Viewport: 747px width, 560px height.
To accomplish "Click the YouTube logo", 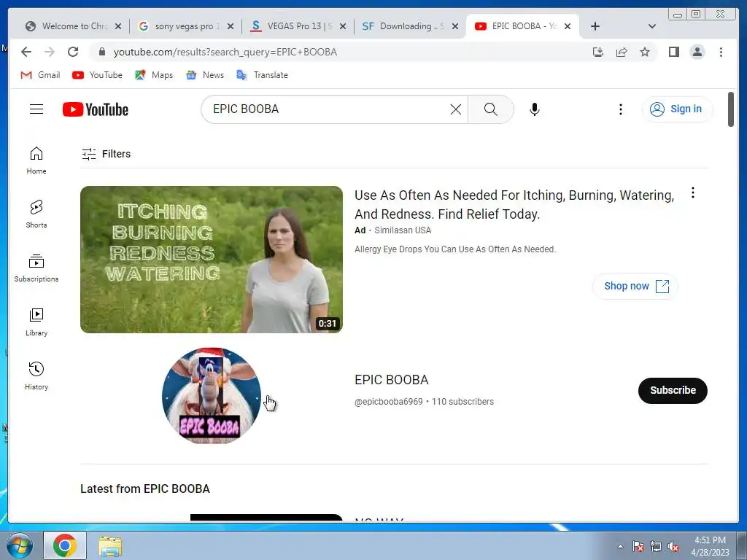I will pyautogui.click(x=96, y=109).
